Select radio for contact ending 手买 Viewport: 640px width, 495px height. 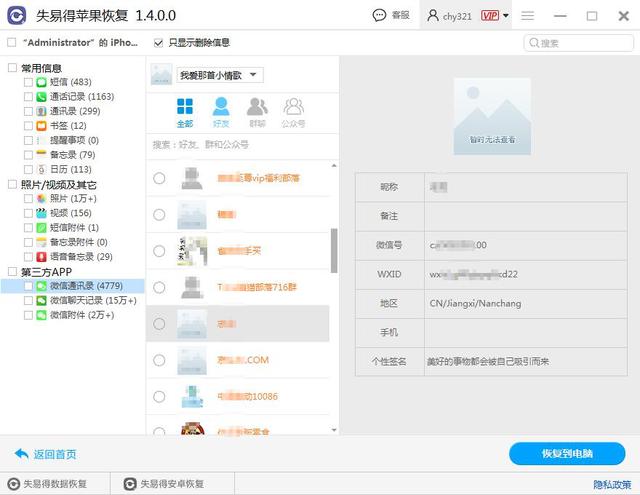(x=159, y=251)
